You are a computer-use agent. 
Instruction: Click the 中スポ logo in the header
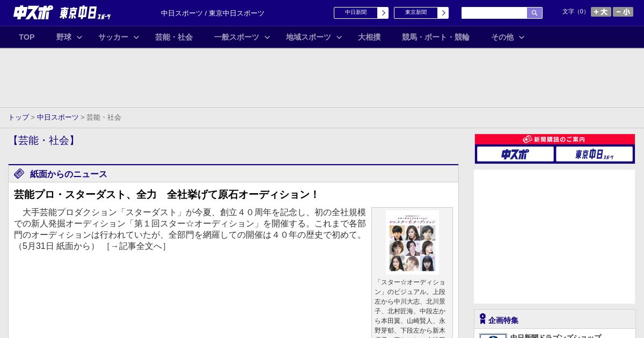click(33, 12)
